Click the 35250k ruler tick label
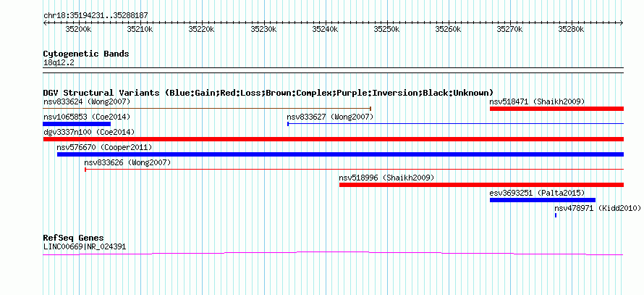 click(x=386, y=29)
